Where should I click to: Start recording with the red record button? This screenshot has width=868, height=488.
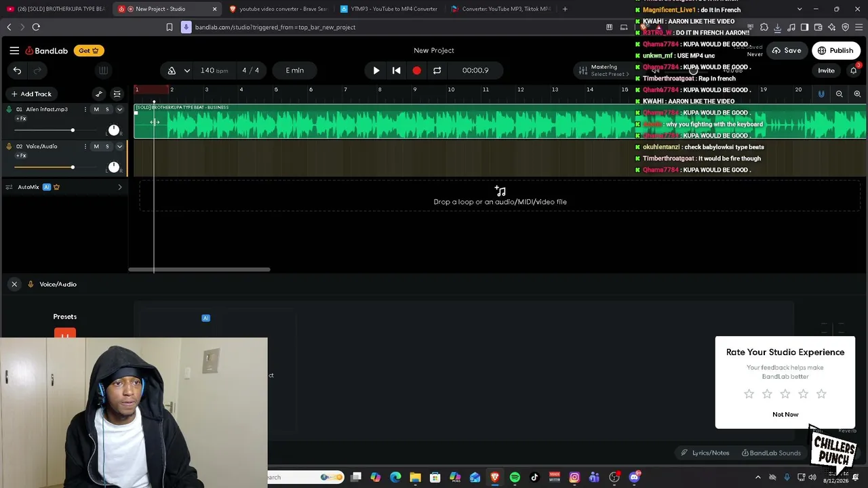417,70
